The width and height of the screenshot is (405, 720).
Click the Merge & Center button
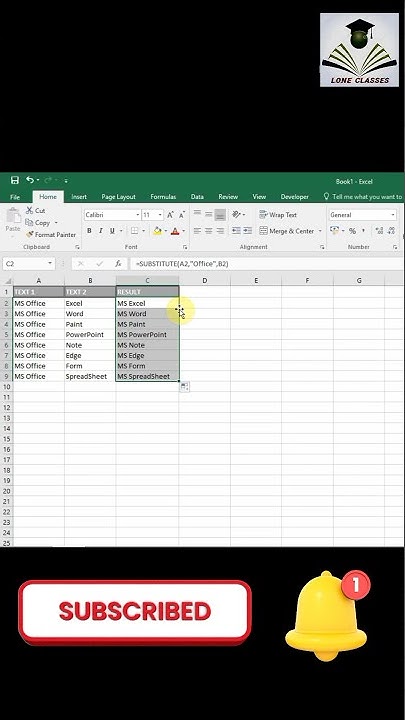pyautogui.click(x=287, y=231)
